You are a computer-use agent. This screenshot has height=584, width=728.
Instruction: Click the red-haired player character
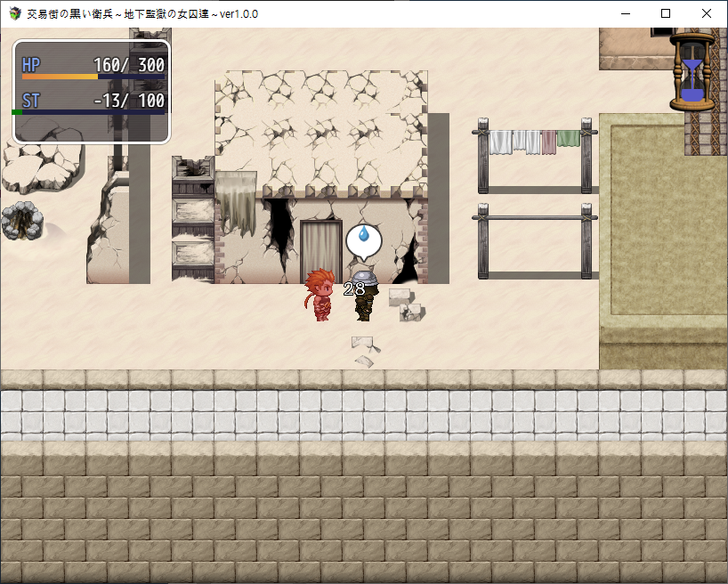point(320,295)
